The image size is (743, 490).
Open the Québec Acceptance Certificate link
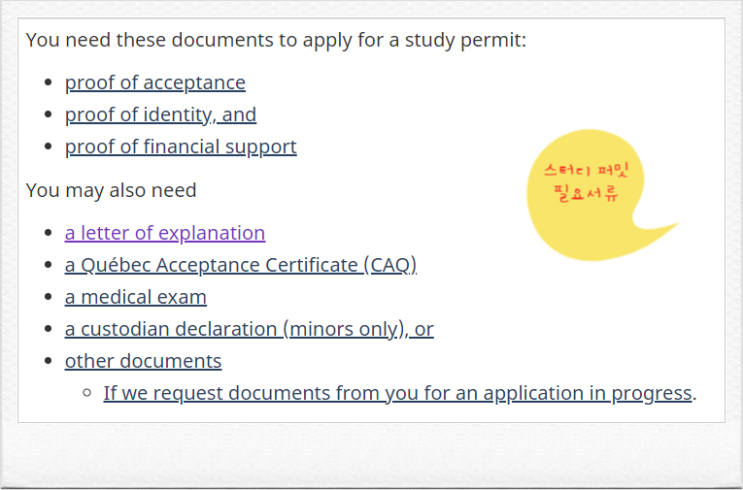pos(241,265)
